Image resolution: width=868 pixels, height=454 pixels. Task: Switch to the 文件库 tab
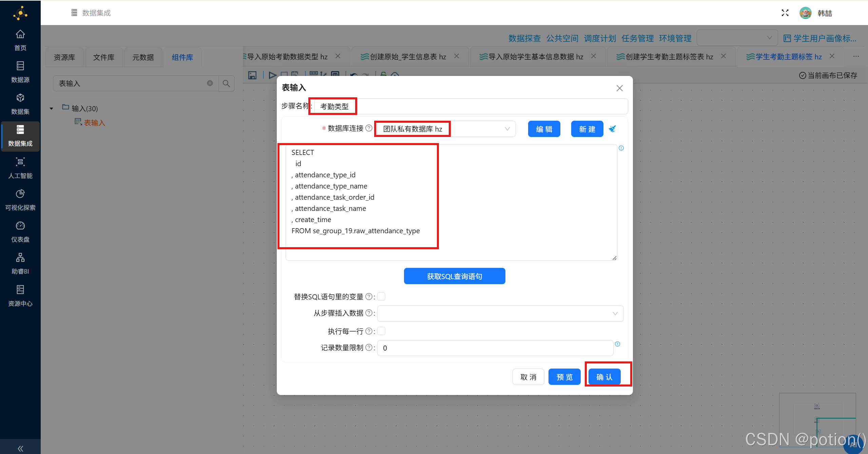click(x=104, y=57)
